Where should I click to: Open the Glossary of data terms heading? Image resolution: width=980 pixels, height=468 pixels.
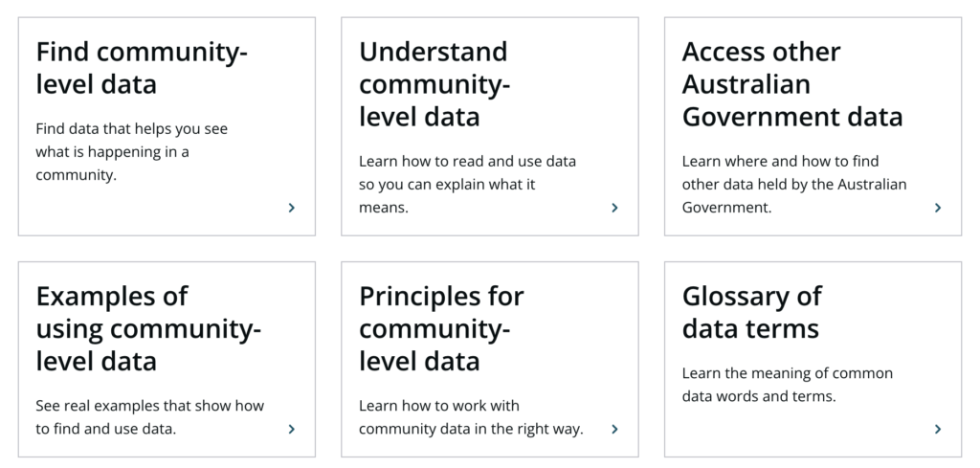pos(752,312)
